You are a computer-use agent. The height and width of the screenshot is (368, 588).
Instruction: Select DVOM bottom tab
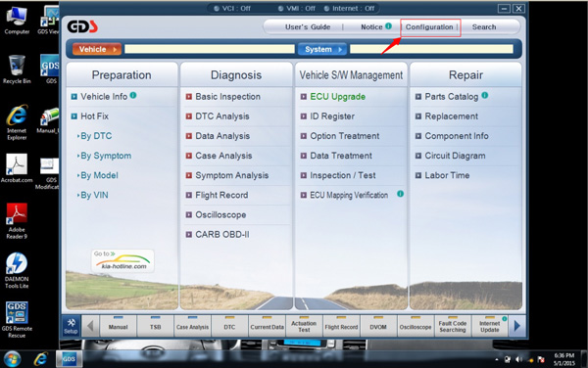pyautogui.click(x=378, y=327)
